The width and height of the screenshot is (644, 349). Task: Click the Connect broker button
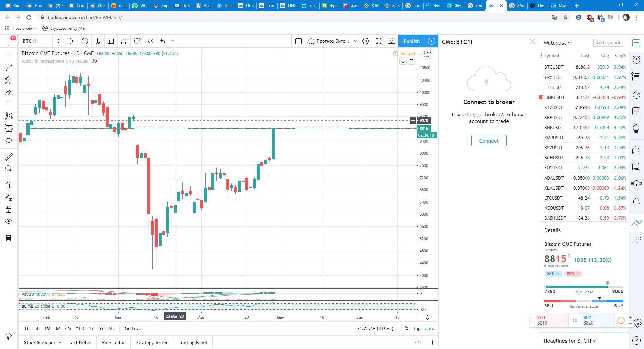[489, 141]
